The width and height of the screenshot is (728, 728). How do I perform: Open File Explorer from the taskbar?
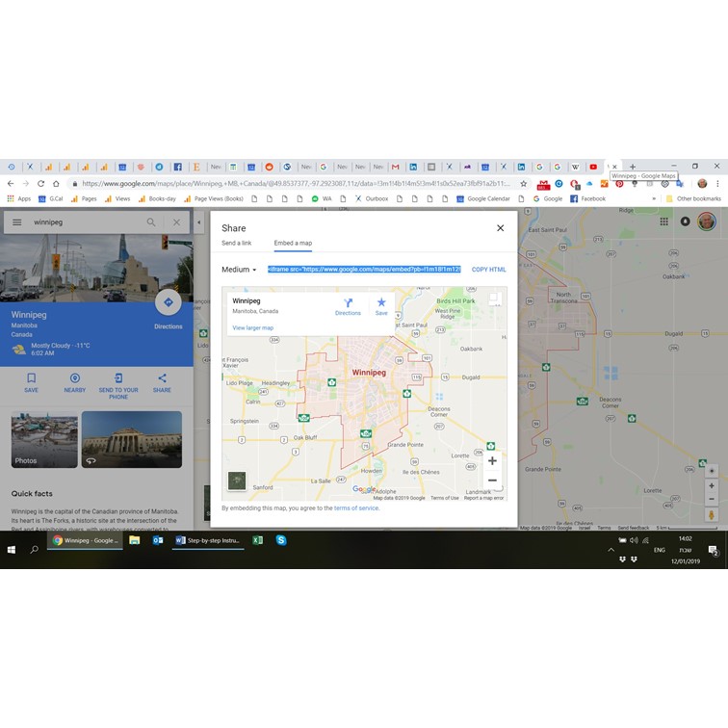click(135, 540)
